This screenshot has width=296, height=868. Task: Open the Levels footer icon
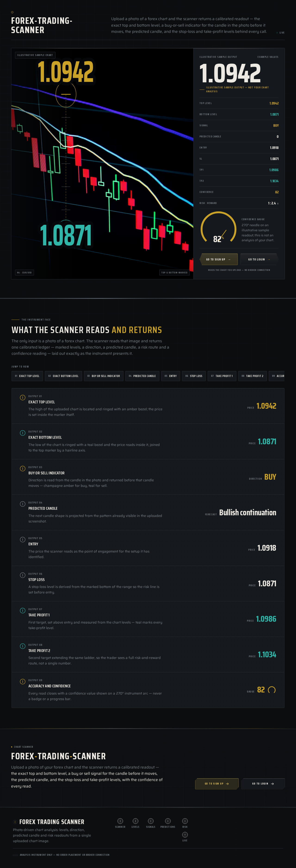pyautogui.click(x=135, y=821)
